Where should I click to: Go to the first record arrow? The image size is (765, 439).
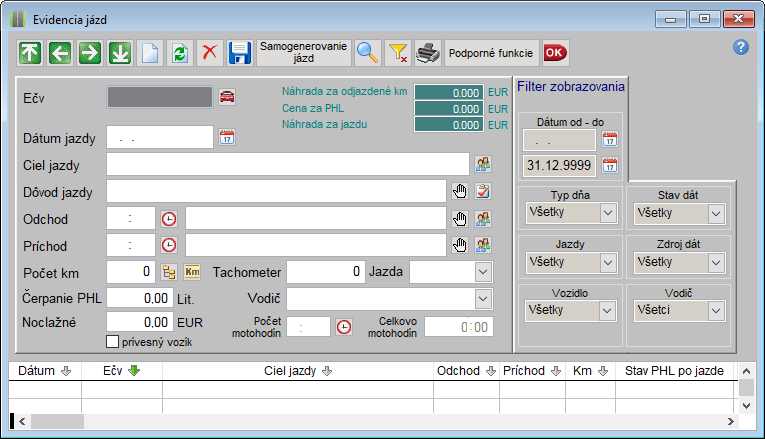coord(31,53)
